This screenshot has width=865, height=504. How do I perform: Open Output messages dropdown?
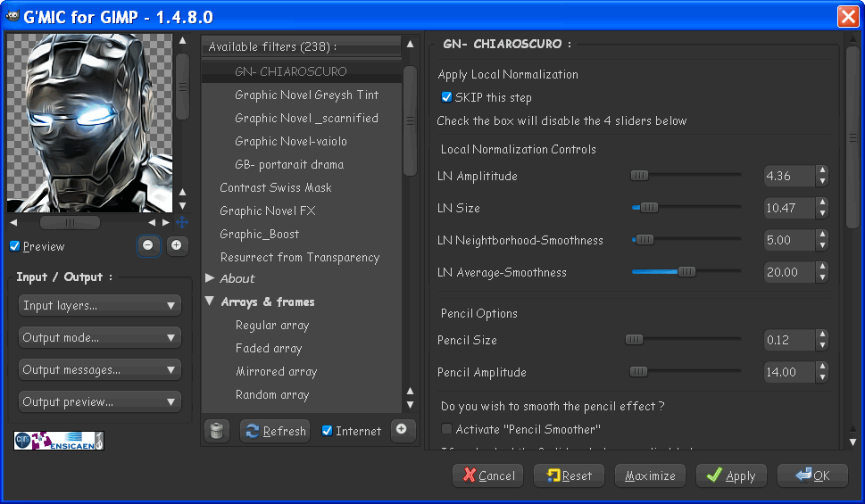coord(100,369)
